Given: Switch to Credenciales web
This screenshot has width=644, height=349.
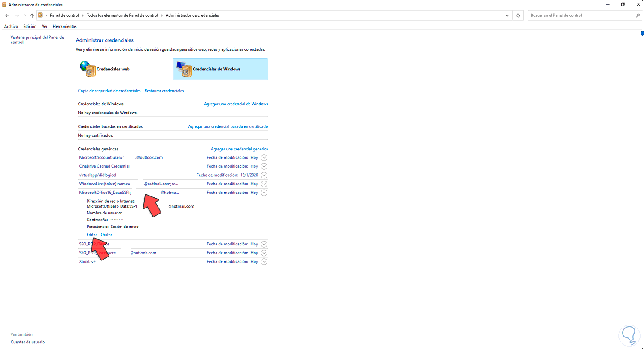Looking at the screenshot, I should (x=113, y=69).
